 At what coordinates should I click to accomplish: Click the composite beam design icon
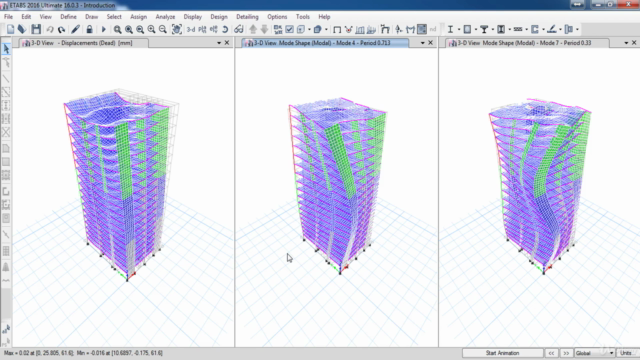click(x=484, y=29)
